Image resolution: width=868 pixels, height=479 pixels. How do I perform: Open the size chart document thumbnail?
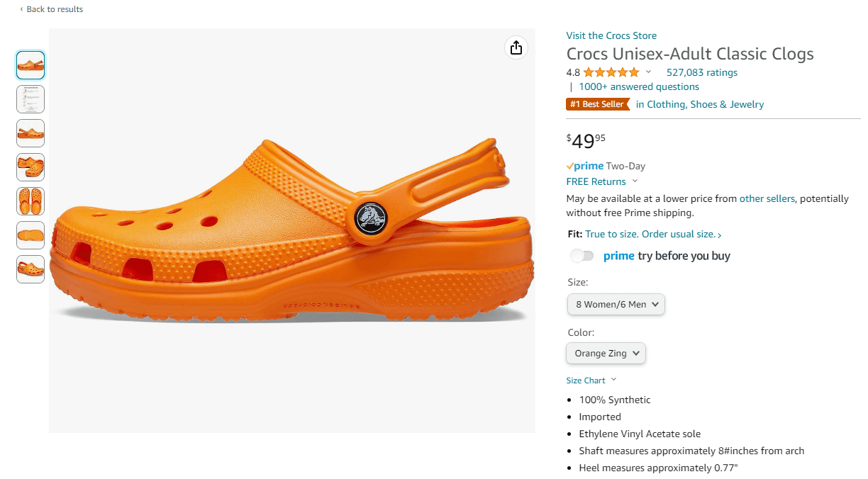coord(30,99)
